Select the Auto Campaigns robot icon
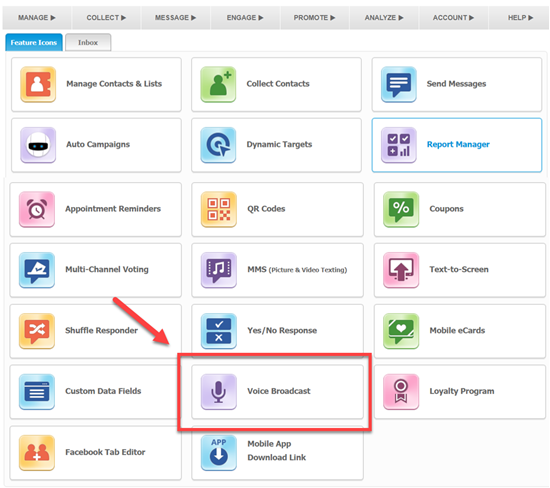This screenshot has height=488, width=550. pyautogui.click(x=38, y=145)
